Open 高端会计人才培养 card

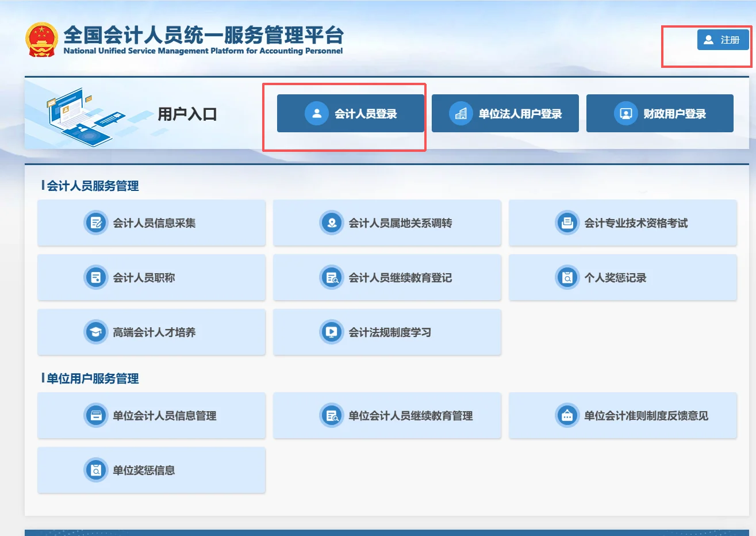point(152,332)
